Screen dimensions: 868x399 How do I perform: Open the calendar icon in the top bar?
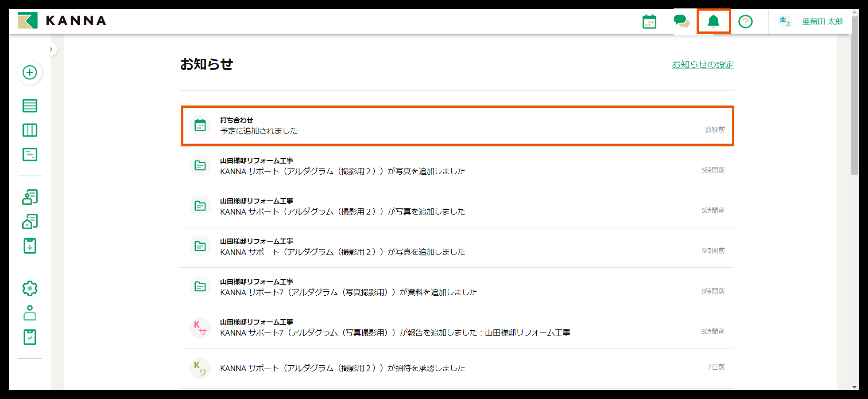click(x=649, y=21)
